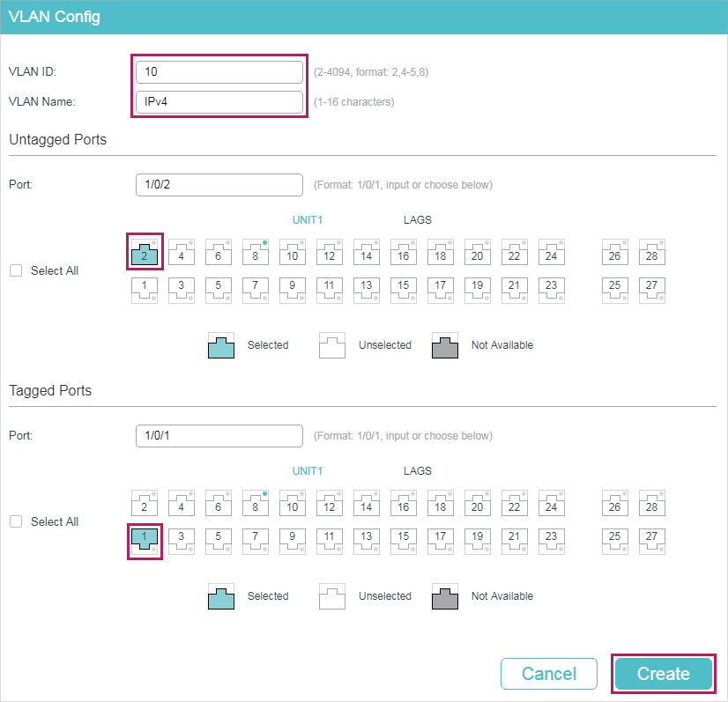Select port 28 in Tagged Ports
Image resolution: width=728 pixels, height=702 pixels.
point(652,504)
